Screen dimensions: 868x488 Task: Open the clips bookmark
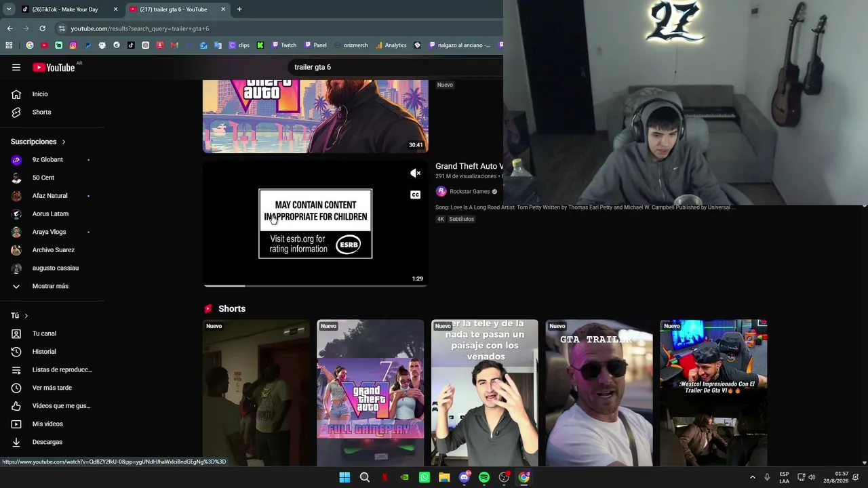tap(239, 45)
